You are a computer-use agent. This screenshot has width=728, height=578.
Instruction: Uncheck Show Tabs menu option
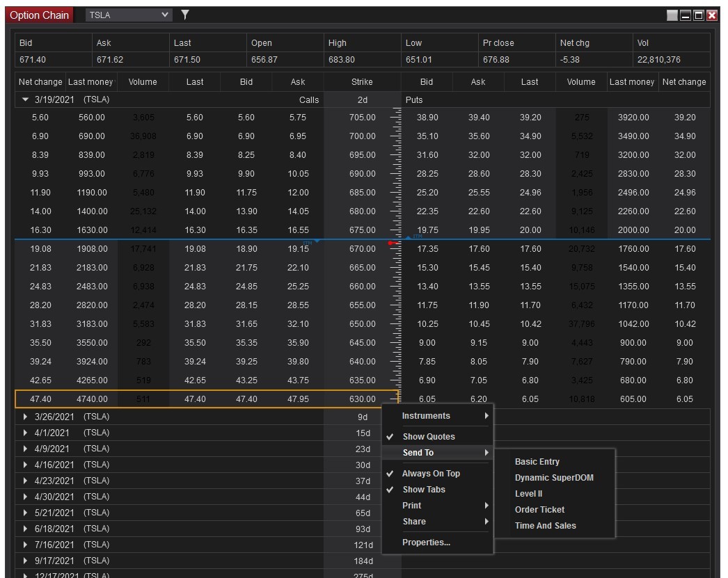pyautogui.click(x=423, y=490)
